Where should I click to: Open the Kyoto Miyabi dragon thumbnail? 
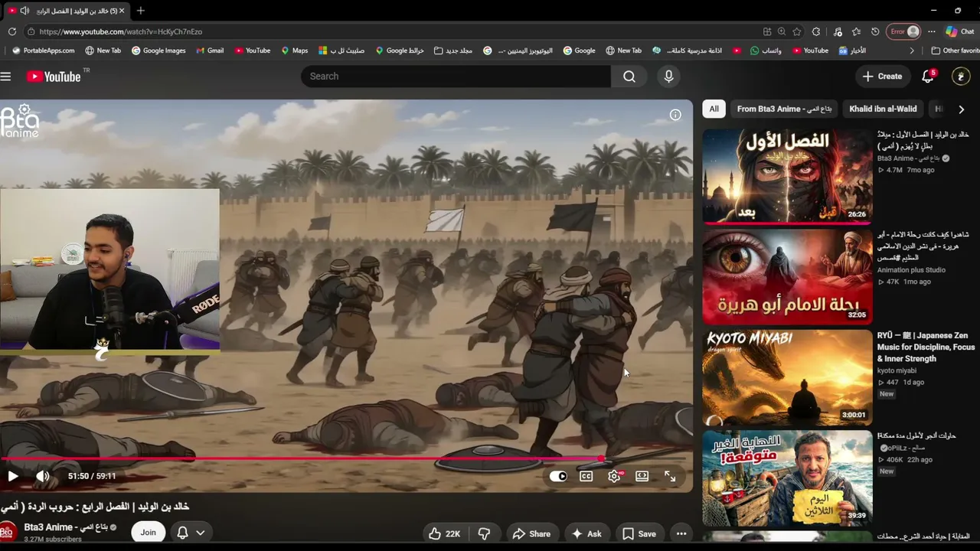point(787,377)
